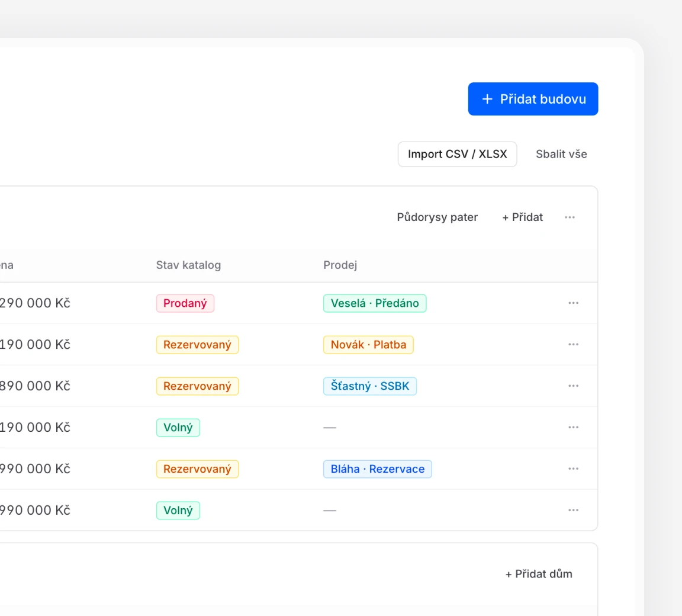Screen dimensions: 682x616
Task: Click the plus icon in Přidat budovu
Action: pyautogui.click(x=487, y=99)
